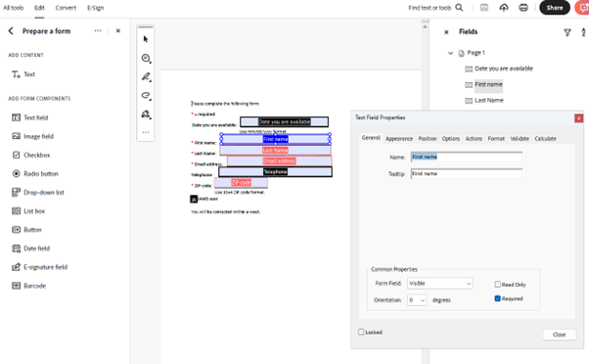589x364 pixels.
Task: Click the Name input field
Action: 466,157
